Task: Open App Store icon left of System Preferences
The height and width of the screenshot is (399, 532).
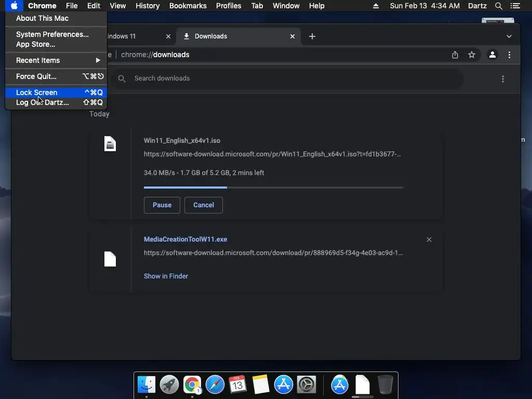Action: click(x=283, y=384)
